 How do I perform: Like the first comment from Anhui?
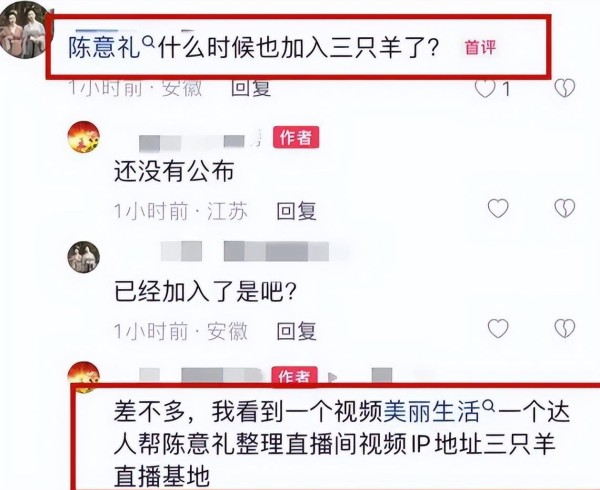tap(485, 89)
